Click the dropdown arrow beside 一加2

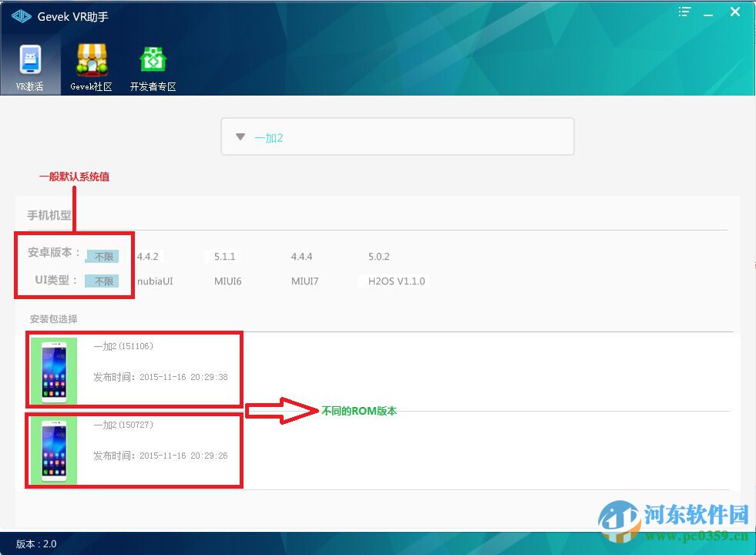[x=240, y=136]
